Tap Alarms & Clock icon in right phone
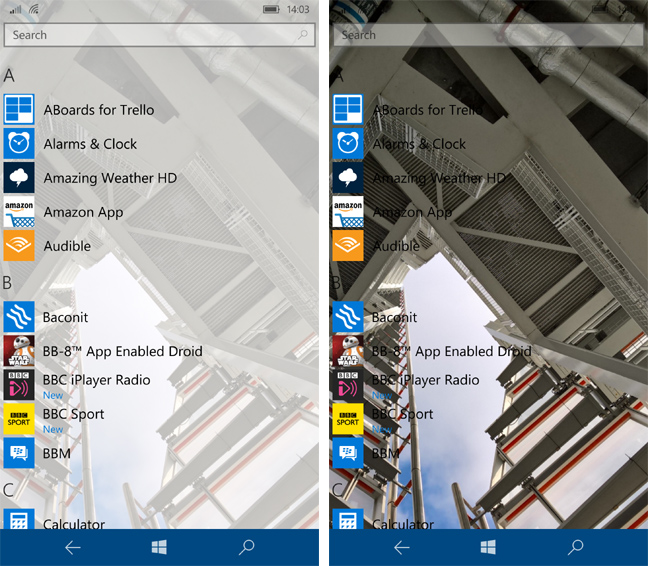The height and width of the screenshot is (566, 648). (x=348, y=143)
